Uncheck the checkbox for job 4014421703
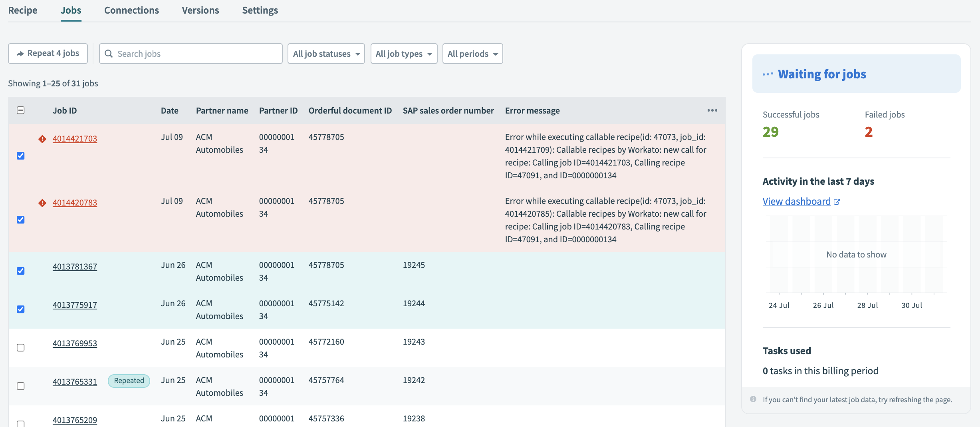Screen dimensions: 980x427 point(21,156)
